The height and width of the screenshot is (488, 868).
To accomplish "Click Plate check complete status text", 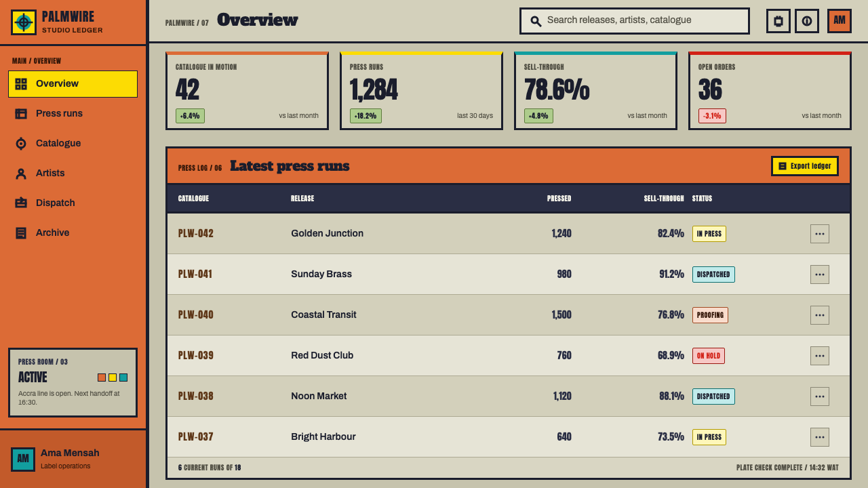I will pyautogui.click(x=787, y=468).
